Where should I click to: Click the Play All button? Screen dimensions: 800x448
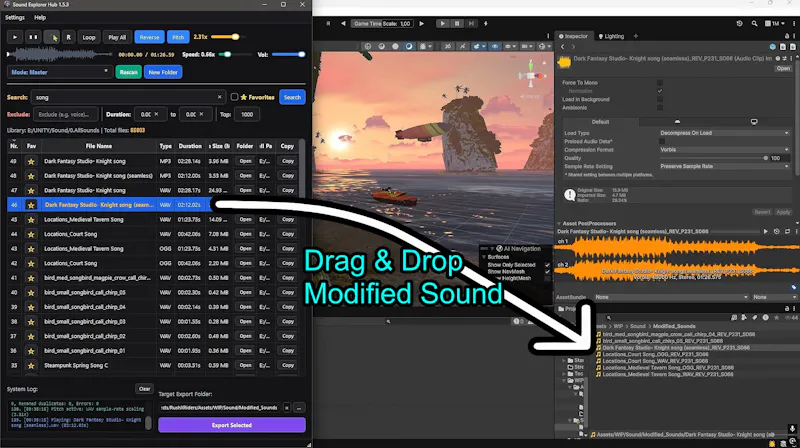[117, 37]
